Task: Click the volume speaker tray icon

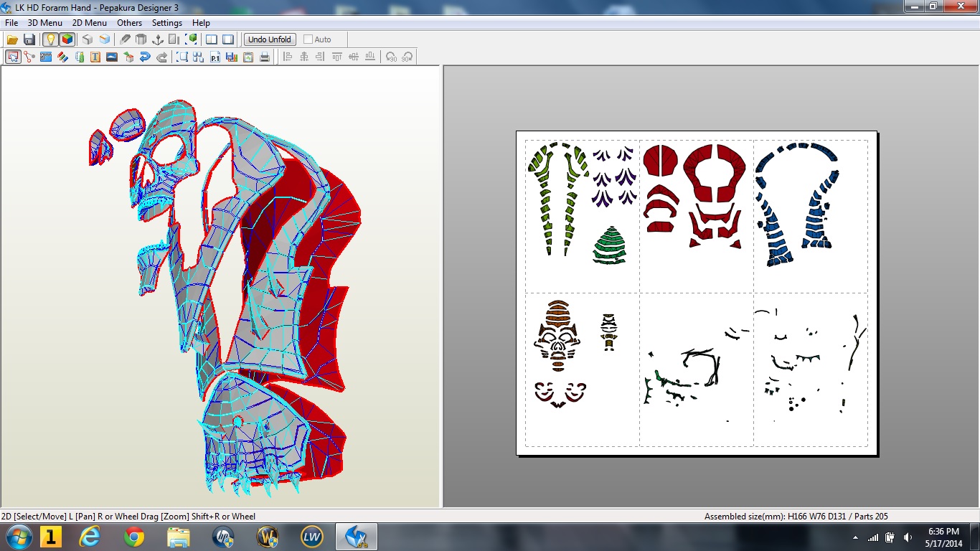Action: pyautogui.click(x=908, y=537)
